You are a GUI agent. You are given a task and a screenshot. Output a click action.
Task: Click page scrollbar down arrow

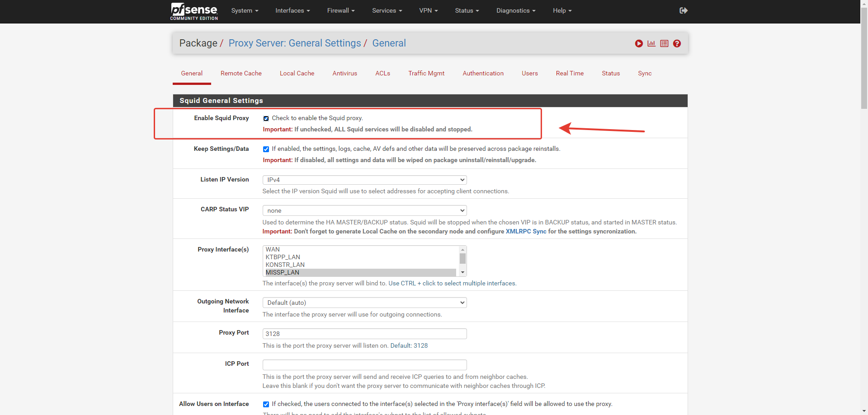864,411
